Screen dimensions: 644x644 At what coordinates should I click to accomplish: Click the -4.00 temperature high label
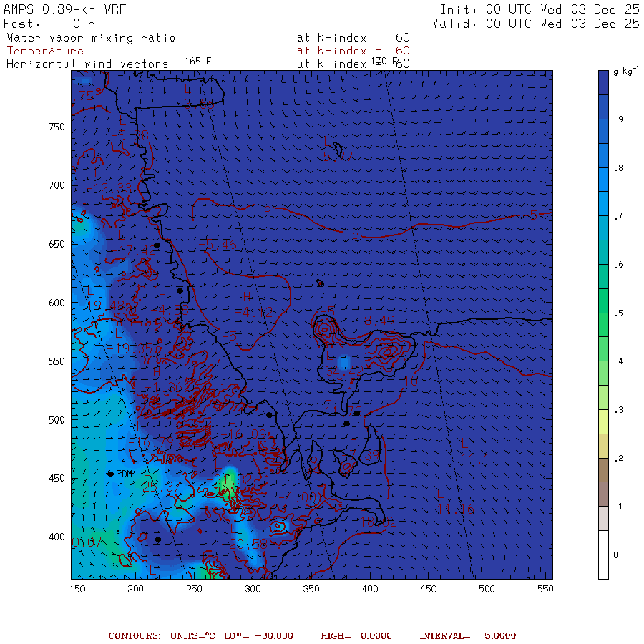pos(298,498)
